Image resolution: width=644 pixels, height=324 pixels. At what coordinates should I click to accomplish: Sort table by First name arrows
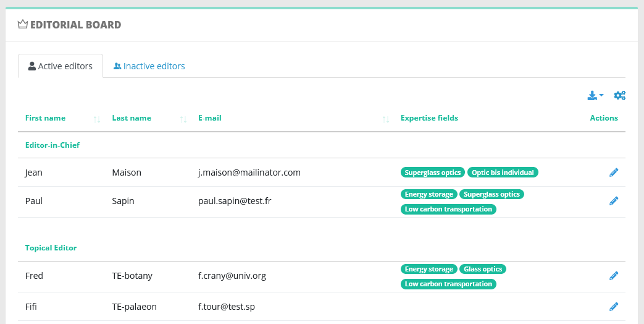(97, 120)
